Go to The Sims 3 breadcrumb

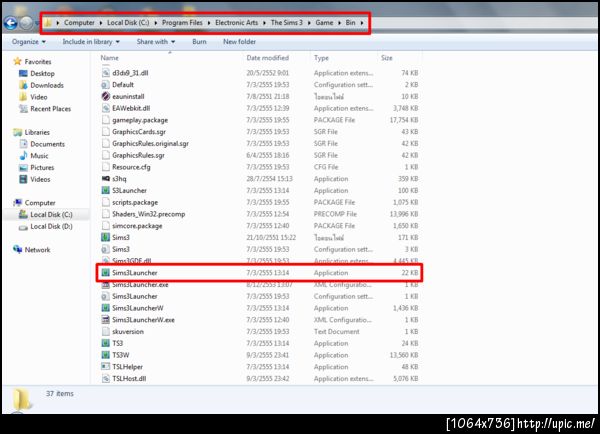(x=287, y=23)
